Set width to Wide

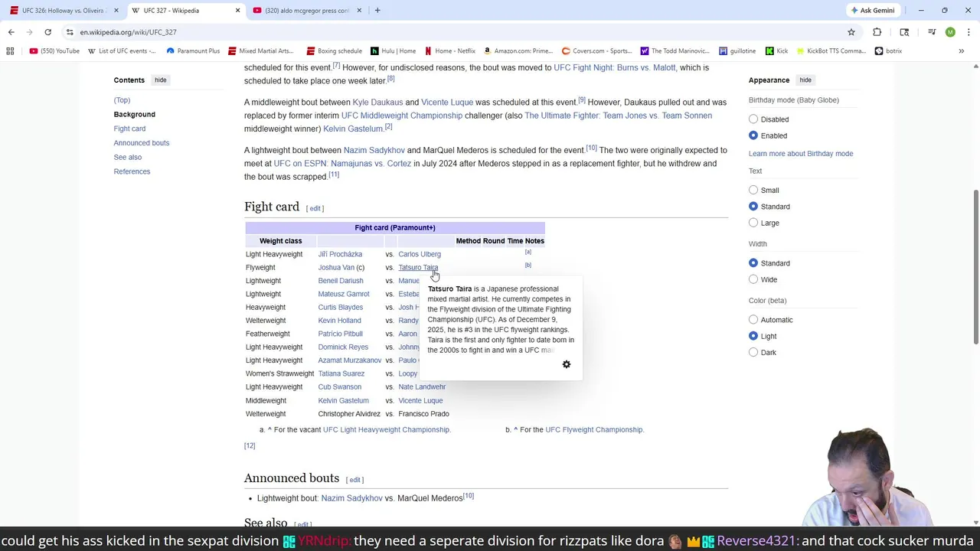[x=753, y=279]
